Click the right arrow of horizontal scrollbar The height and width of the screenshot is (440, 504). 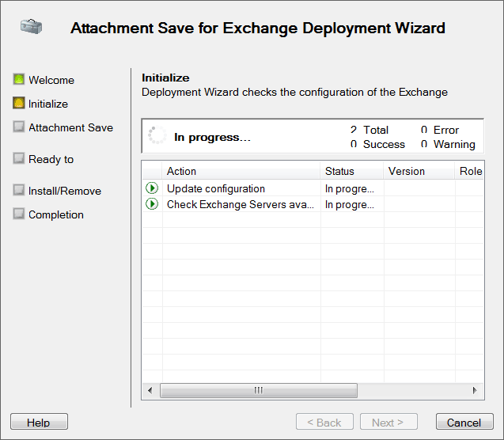(475, 390)
